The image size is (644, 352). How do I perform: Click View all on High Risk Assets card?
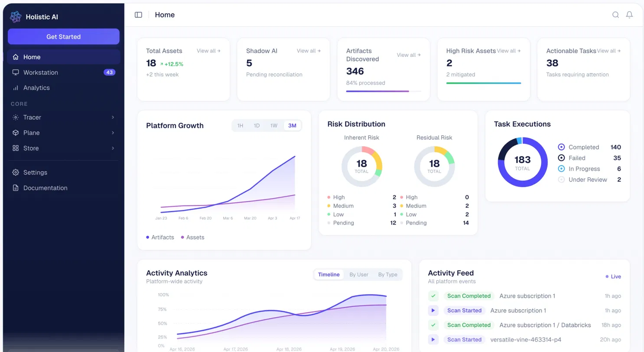[x=509, y=51]
